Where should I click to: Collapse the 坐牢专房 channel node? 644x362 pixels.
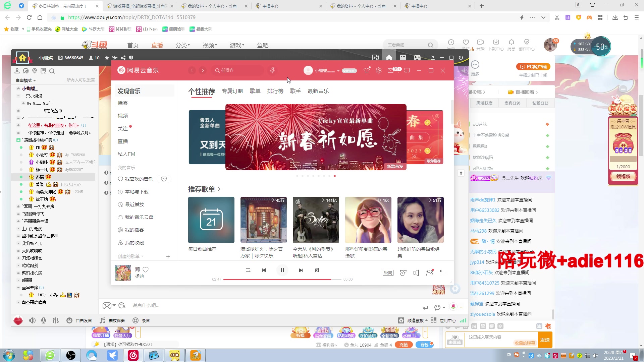click(18, 288)
